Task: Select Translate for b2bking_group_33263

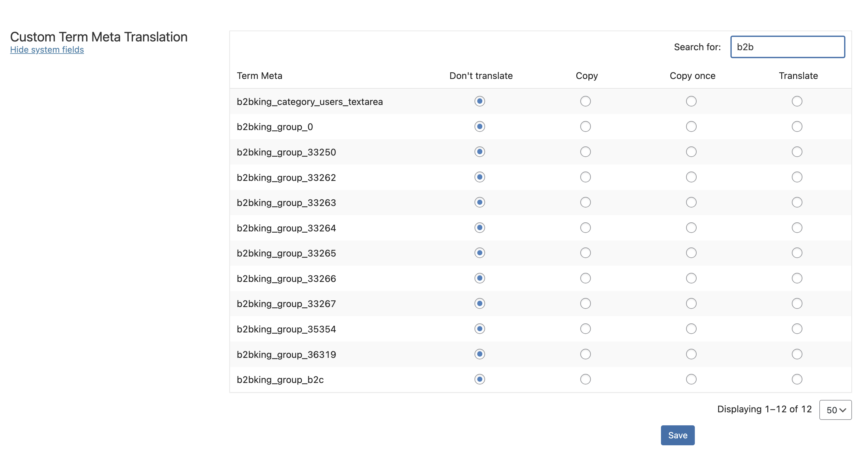Action: [x=797, y=202]
